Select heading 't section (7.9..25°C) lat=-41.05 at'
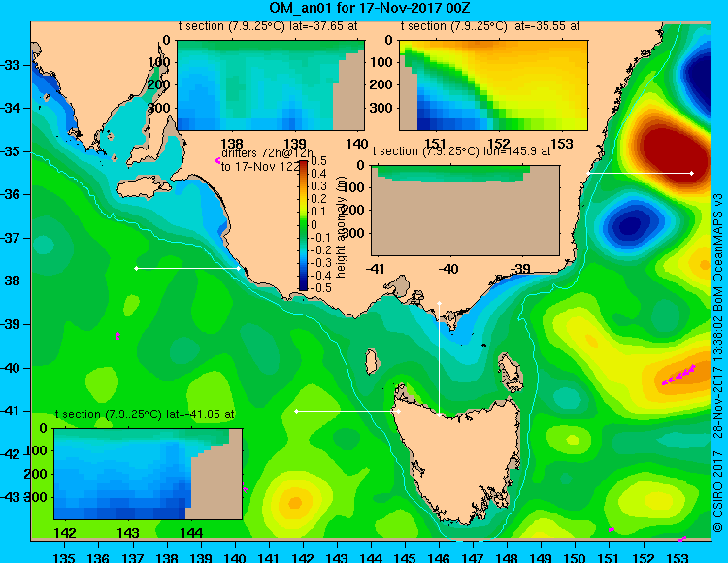The width and height of the screenshot is (728, 563). 145,414
